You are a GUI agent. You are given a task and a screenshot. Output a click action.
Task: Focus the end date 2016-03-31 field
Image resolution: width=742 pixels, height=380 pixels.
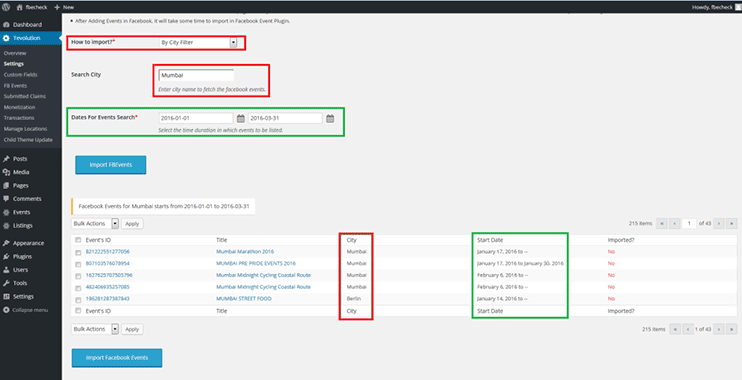(285, 118)
